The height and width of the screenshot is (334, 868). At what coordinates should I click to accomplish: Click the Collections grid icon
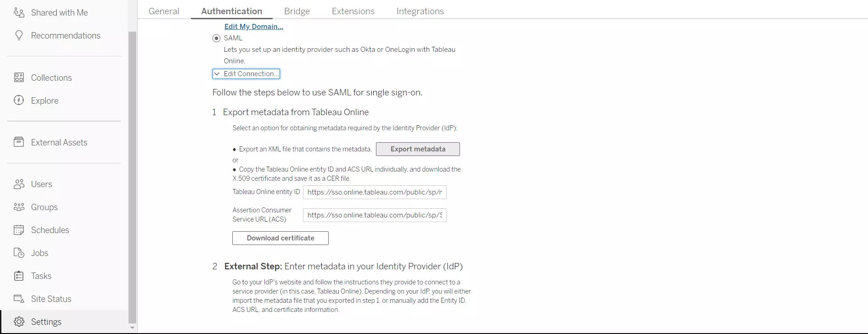(19, 78)
